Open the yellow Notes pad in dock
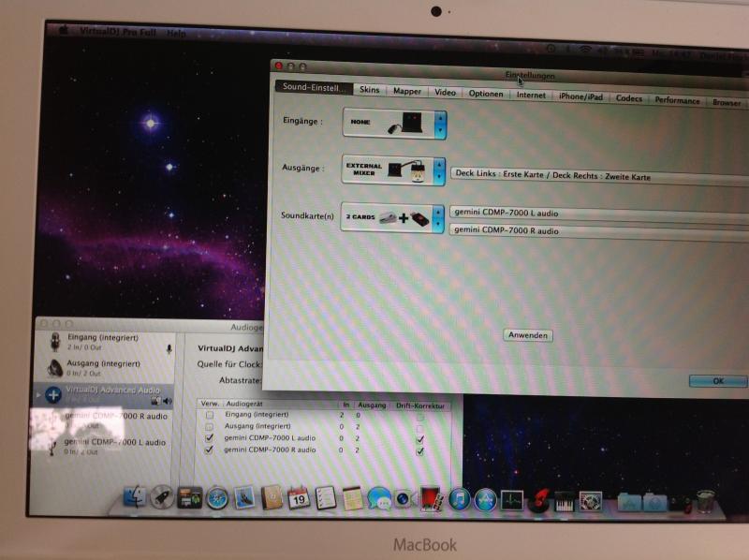This screenshot has width=749, height=560. click(353, 499)
